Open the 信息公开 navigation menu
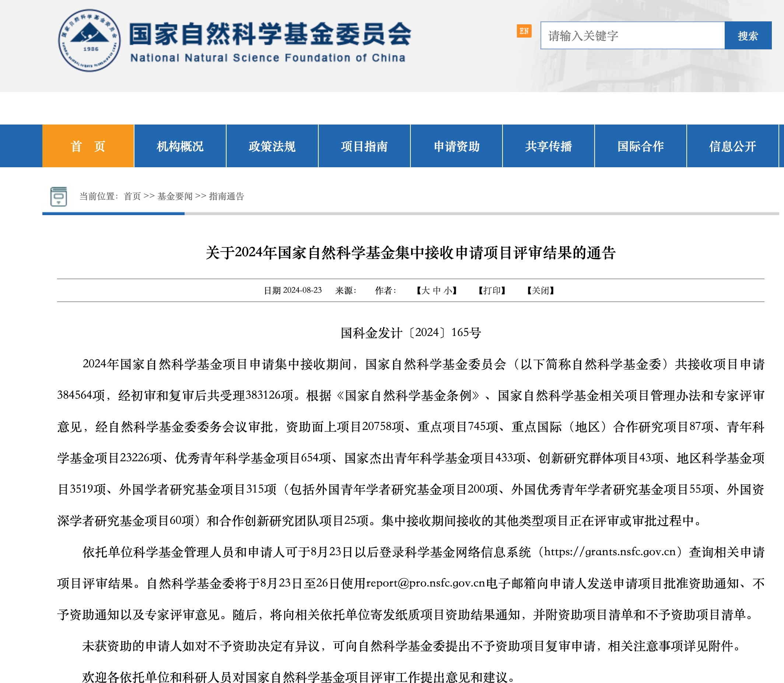This screenshot has height=683, width=784. (732, 146)
